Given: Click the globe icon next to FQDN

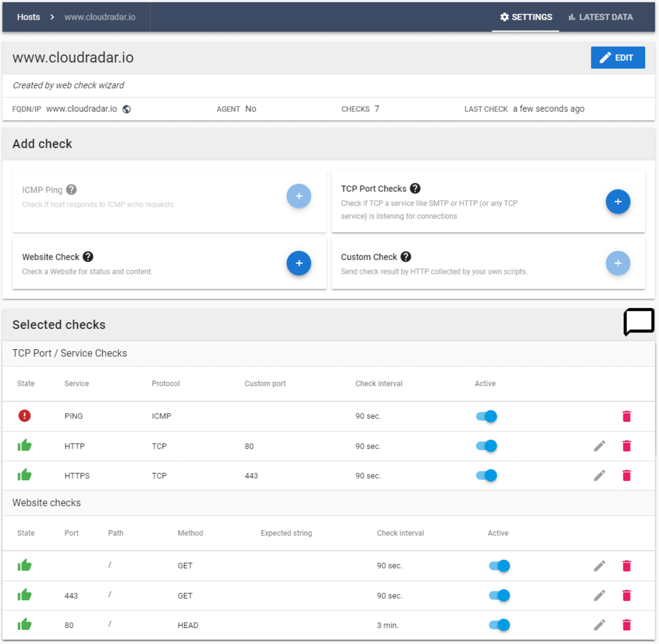Looking at the screenshot, I should [x=126, y=109].
